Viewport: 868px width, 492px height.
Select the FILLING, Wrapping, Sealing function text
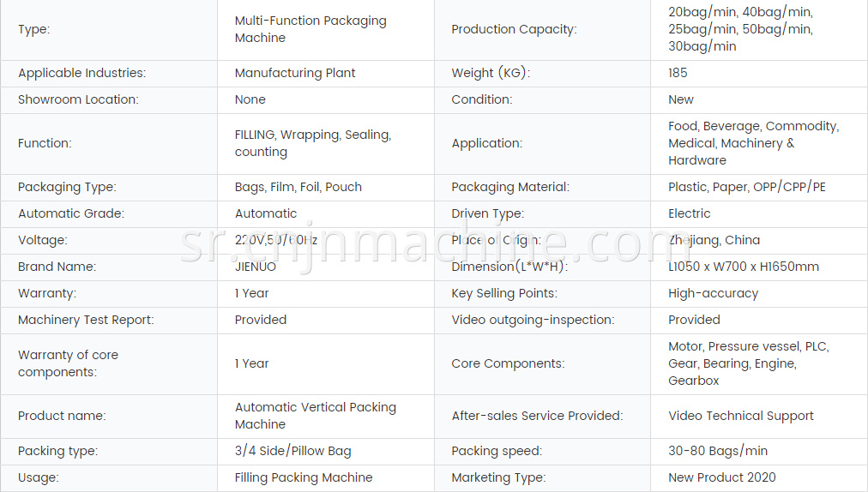(x=313, y=135)
